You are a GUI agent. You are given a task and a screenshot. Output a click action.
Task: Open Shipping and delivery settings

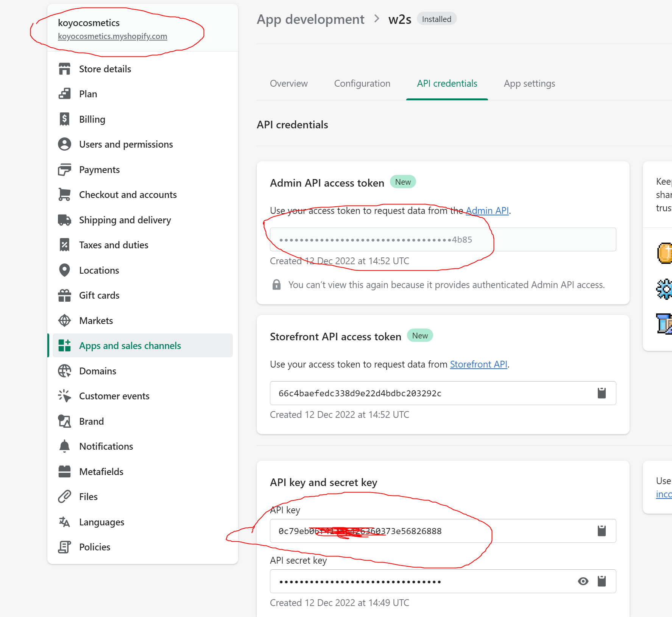(142, 220)
